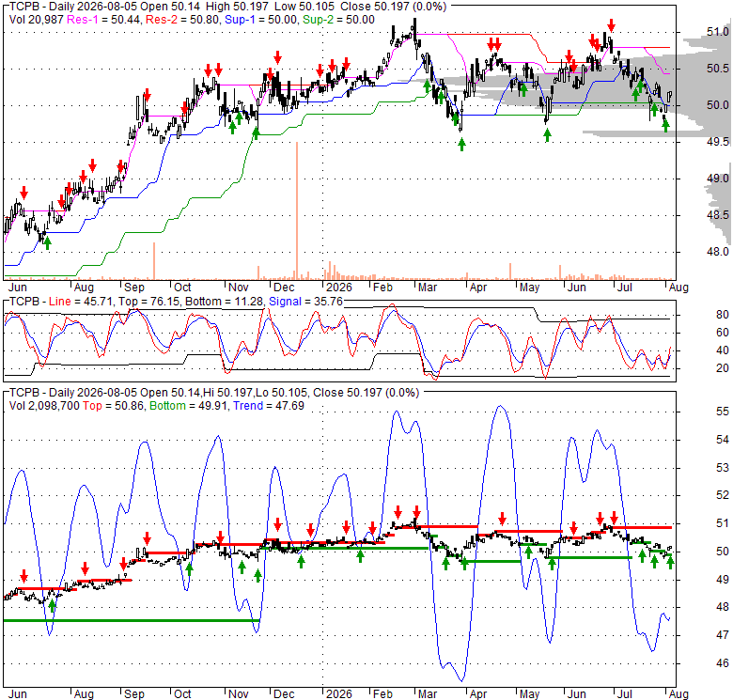This screenshot has width=733, height=700.
Task: Click the '2026' year label under the top chart
Action: tap(339, 287)
